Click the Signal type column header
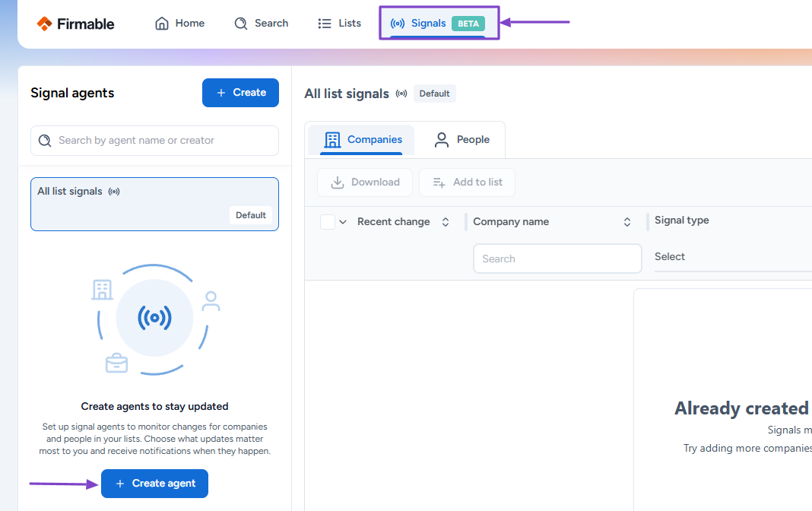The image size is (812, 511). 681,220
